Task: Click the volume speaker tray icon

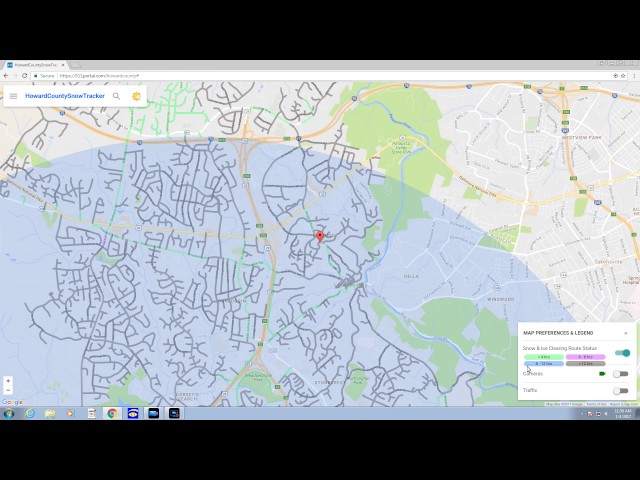Action: click(606, 414)
